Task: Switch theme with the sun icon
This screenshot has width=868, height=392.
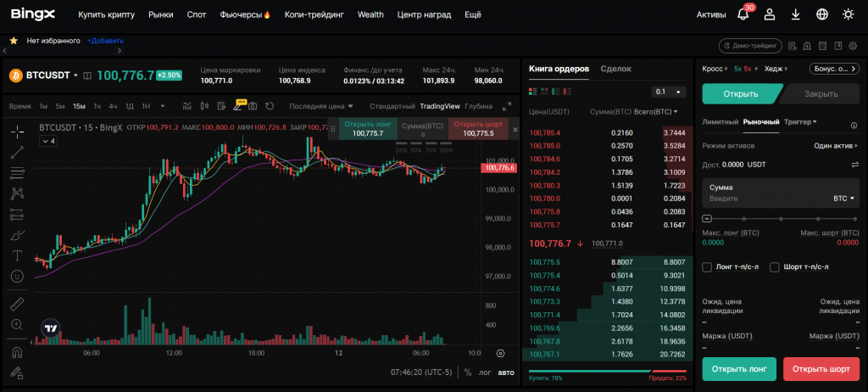Action: coord(848,14)
